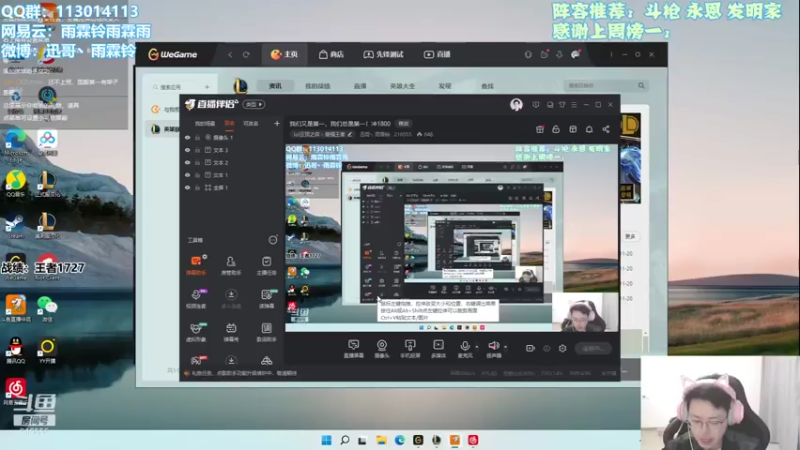Toggle the lock on 摄像头 1 layer
This screenshot has width=800, height=450.
(x=197, y=138)
